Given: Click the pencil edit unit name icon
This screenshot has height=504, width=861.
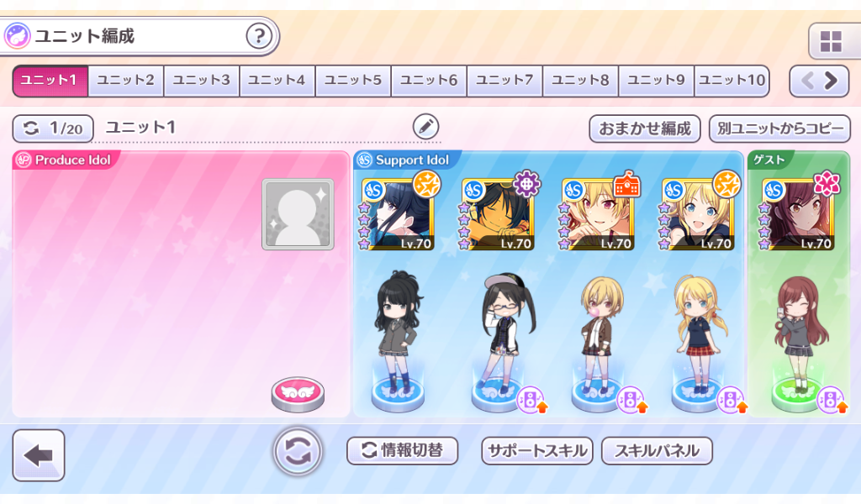Looking at the screenshot, I should [x=425, y=127].
